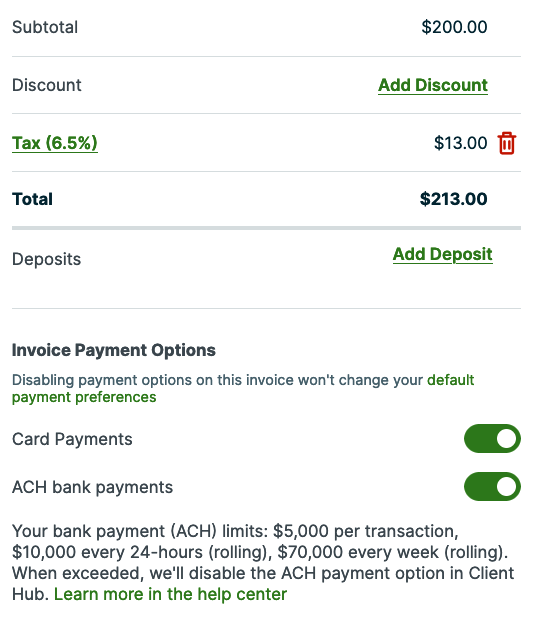Open the Add Deposit link
Viewport: 534px width, 624px height.
point(442,254)
